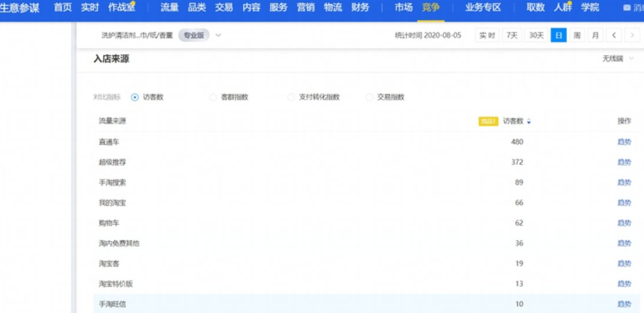Open the 营销 navigation item
The width and height of the screenshot is (644, 313).
coord(306,7)
